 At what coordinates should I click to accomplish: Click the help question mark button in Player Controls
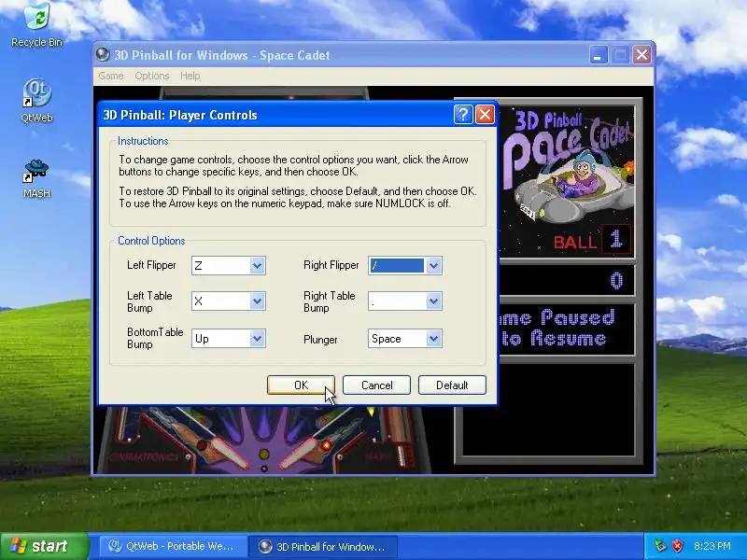[x=463, y=115]
